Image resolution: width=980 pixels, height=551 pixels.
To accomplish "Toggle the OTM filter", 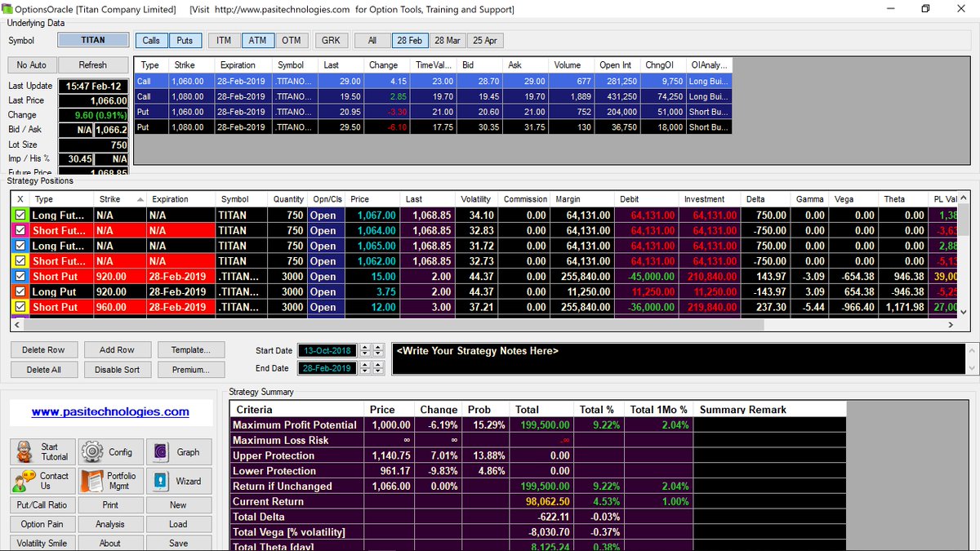I will [291, 40].
